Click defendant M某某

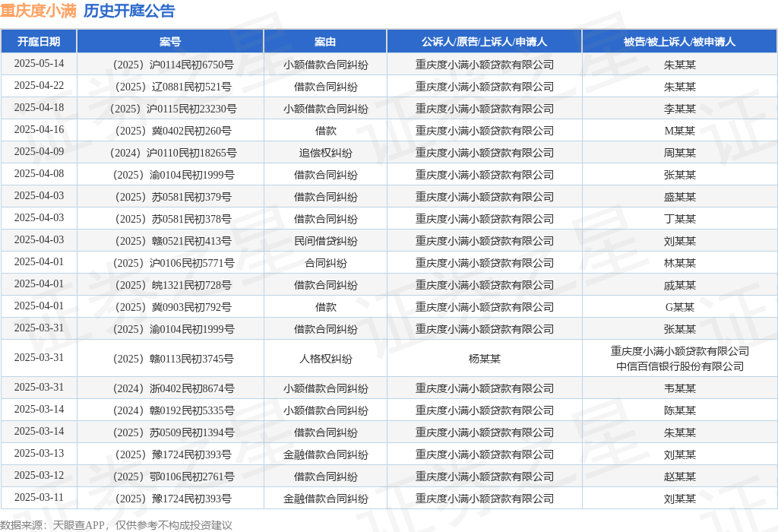[x=680, y=131]
